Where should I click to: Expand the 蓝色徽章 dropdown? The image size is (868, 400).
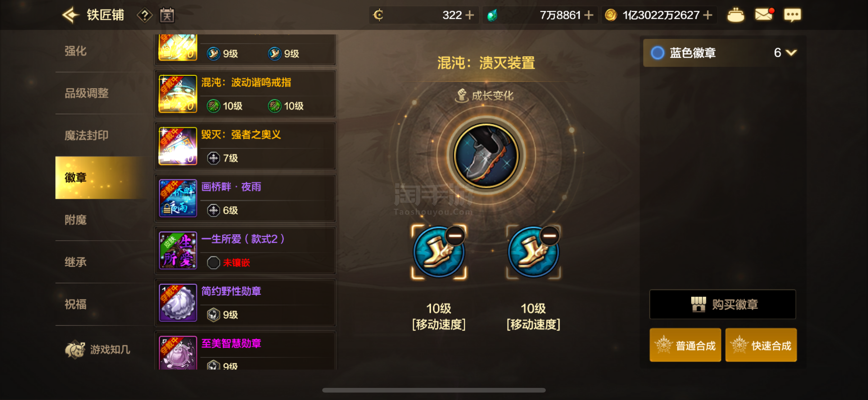click(x=790, y=52)
